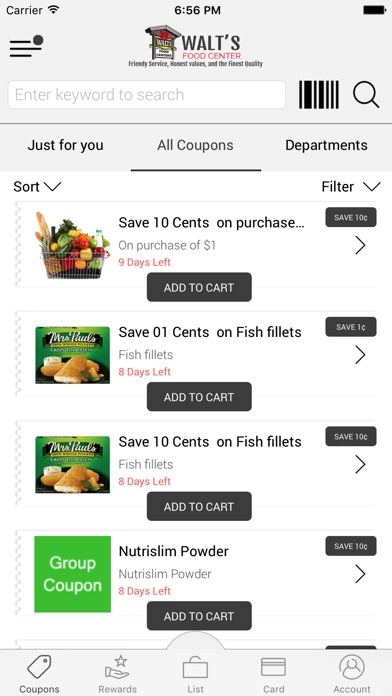Select the All Coupons tab
This screenshot has height=696, width=392.
(x=195, y=145)
